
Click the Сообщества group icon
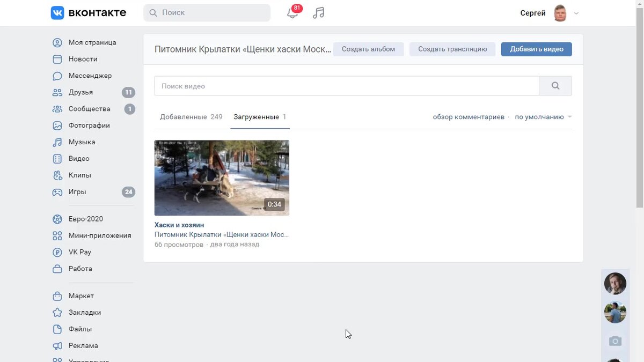pyautogui.click(x=57, y=109)
